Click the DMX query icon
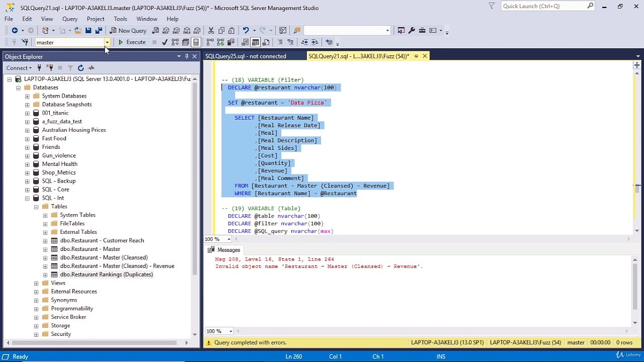This screenshot has width=644, height=362. coord(177,30)
